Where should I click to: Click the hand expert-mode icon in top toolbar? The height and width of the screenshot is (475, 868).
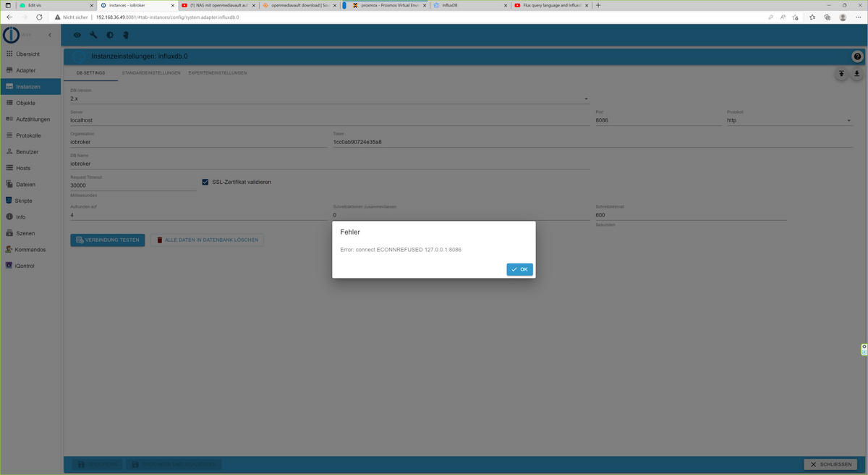125,35
